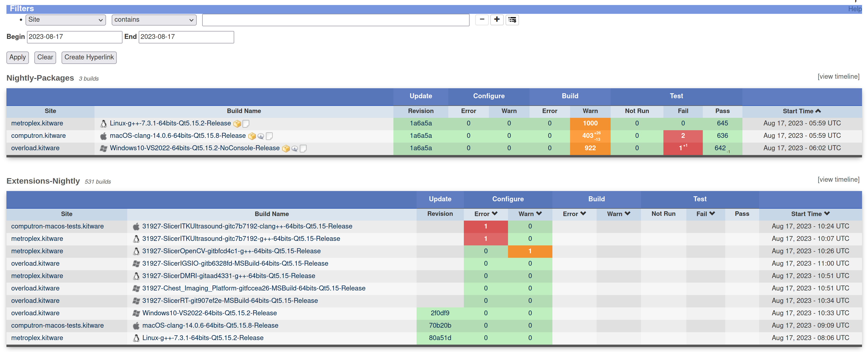Open the package download icon for Linux-g++-7.3.1-Release
This screenshot has width=868, height=352.
(238, 124)
